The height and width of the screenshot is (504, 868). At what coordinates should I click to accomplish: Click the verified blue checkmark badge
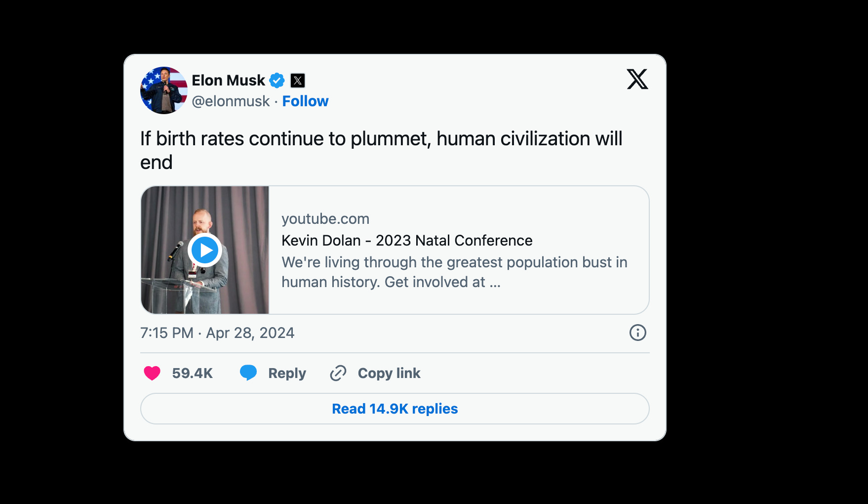277,80
